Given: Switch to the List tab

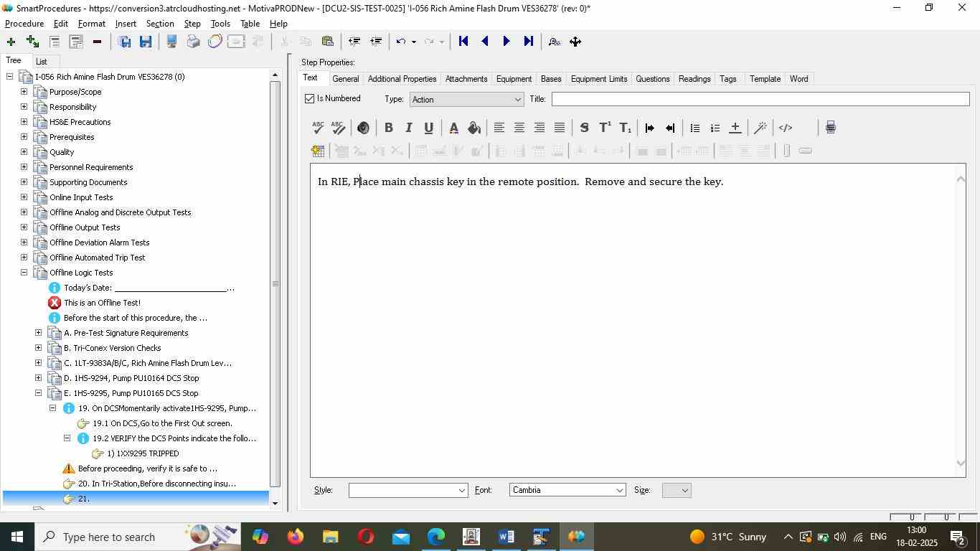Looking at the screenshot, I should (42, 62).
